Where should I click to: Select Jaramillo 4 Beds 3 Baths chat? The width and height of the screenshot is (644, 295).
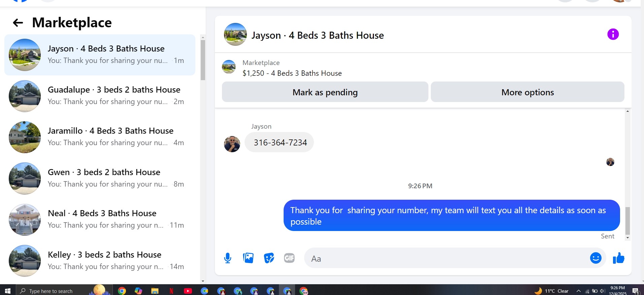pyautogui.click(x=100, y=137)
